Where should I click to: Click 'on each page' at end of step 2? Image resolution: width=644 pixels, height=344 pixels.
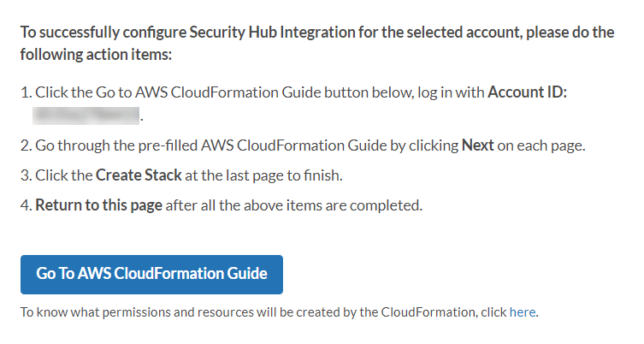[541, 145]
